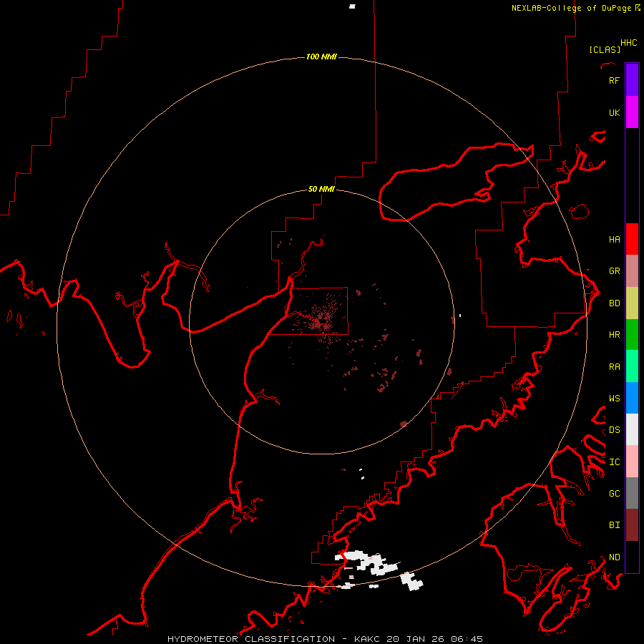Click the BD legend label
The image size is (644, 644).
click(614, 303)
